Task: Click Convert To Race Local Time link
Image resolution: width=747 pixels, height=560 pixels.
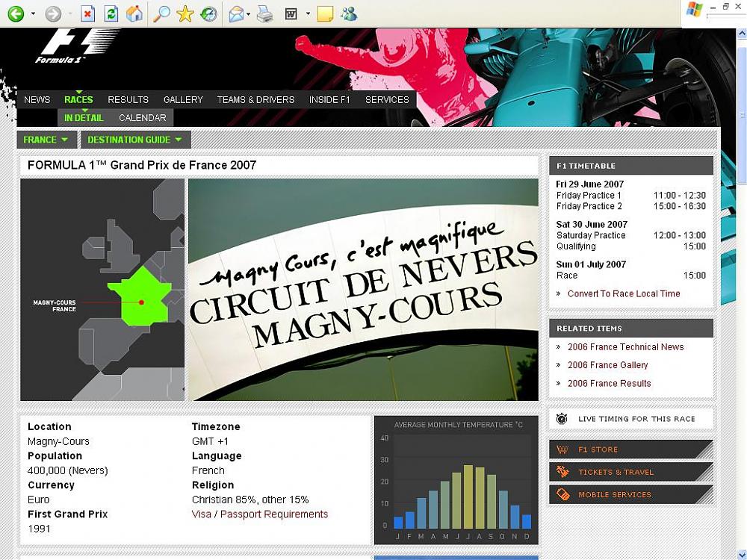Action: coord(624,293)
